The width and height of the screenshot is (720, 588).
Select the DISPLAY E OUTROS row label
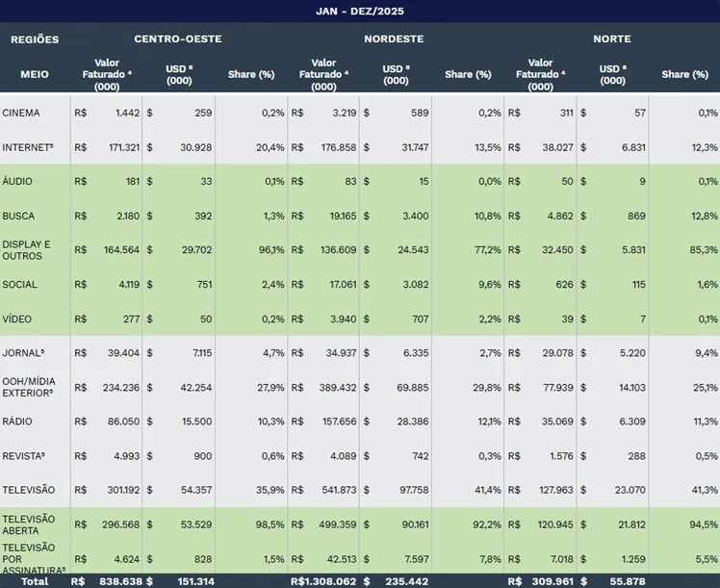pos(26,250)
